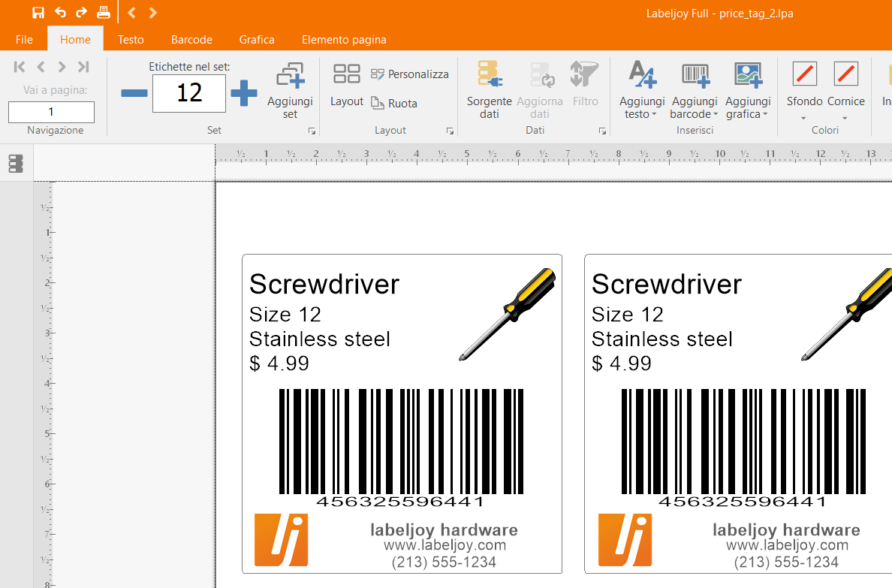Select labeljoy hardware text on second label
This screenshot has width=892, height=588.
tap(786, 530)
